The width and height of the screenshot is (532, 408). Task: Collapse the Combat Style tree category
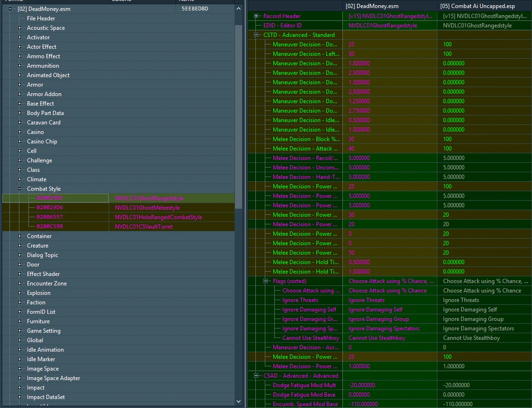(20, 188)
